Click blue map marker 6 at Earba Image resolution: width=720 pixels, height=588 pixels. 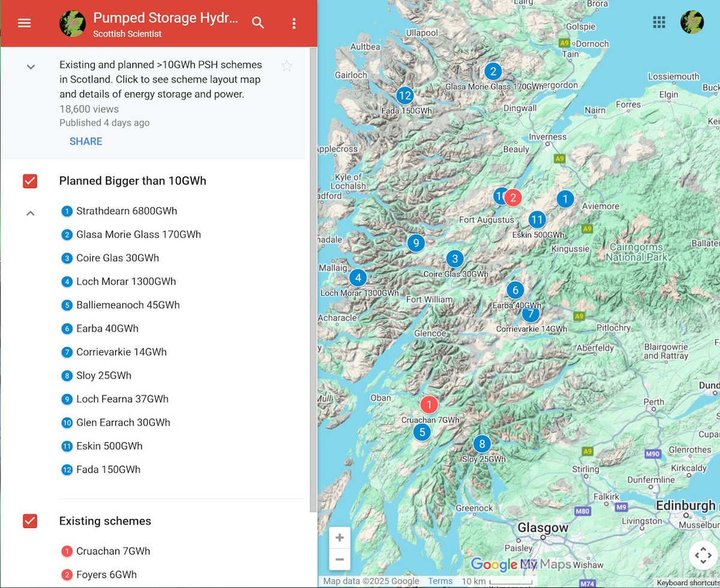515,290
